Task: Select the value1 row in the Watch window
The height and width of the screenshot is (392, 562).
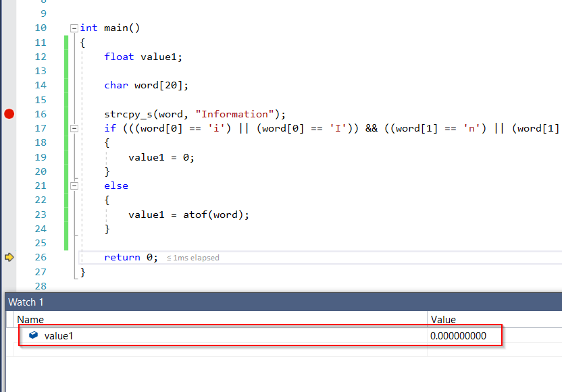Action: tap(203, 335)
